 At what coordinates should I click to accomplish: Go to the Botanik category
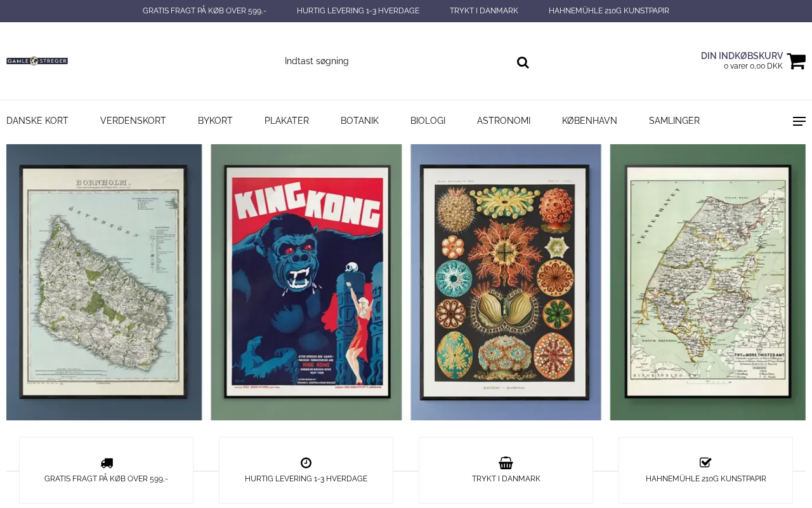pos(360,121)
